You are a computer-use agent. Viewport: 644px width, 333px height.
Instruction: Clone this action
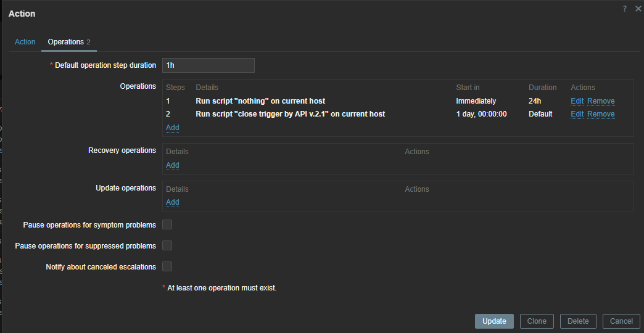[x=537, y=321]
